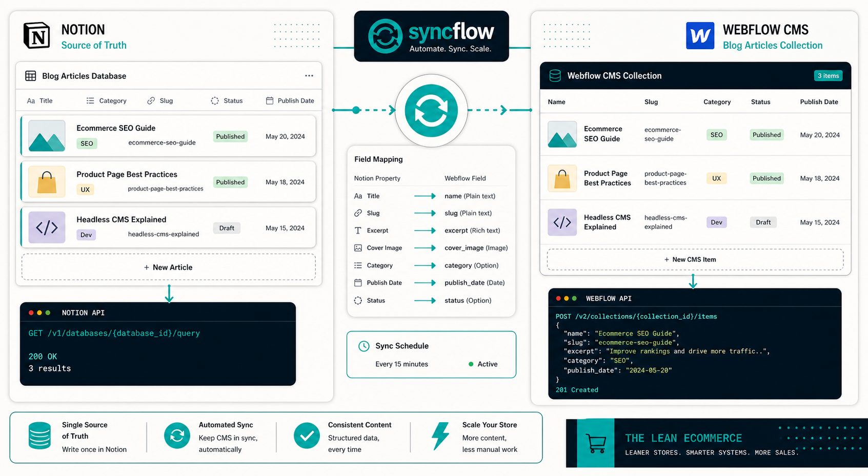The image size is (868, 476).
Task: Click the New CMS Item button
Action: [695, 259]
